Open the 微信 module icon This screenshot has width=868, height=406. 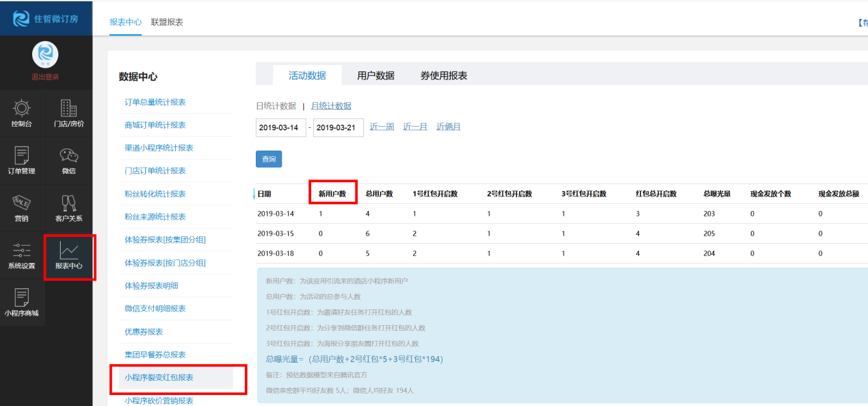click(68, 161)
